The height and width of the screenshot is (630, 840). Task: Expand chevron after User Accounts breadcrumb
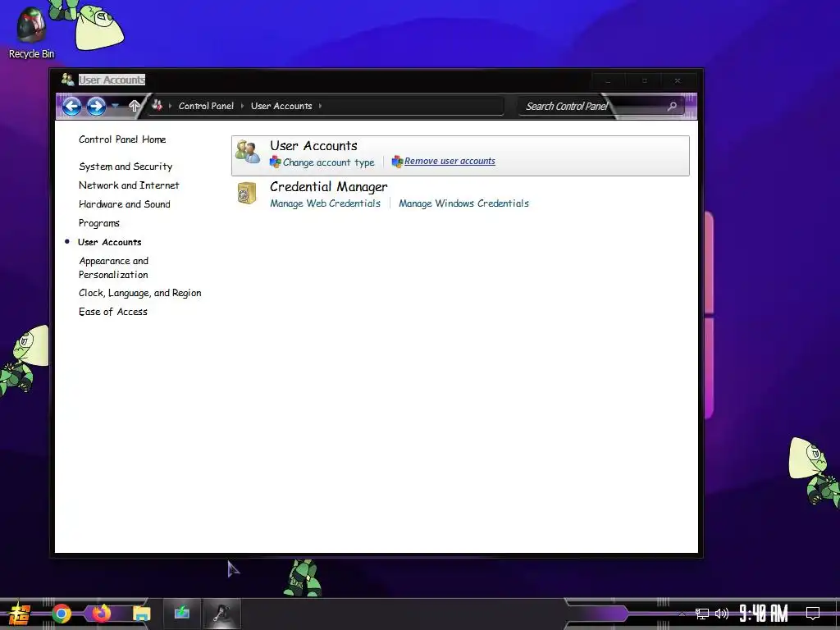pyautogui.click(x=321, y=106)
